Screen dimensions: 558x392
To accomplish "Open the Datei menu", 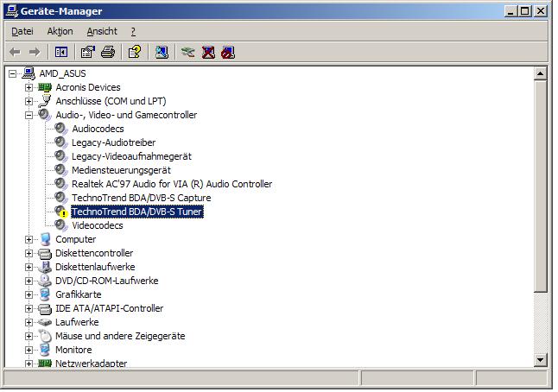I will tap(22, 31).
